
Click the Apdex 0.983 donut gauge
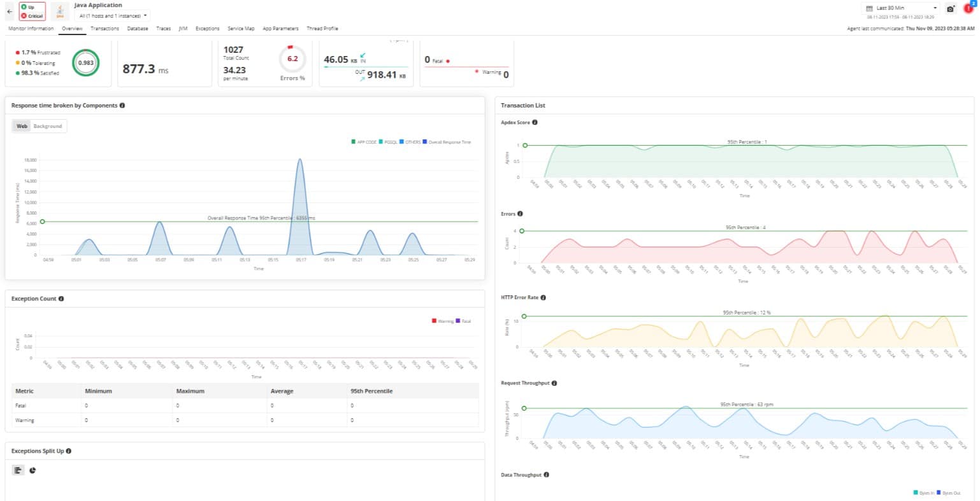click(85, 62)
